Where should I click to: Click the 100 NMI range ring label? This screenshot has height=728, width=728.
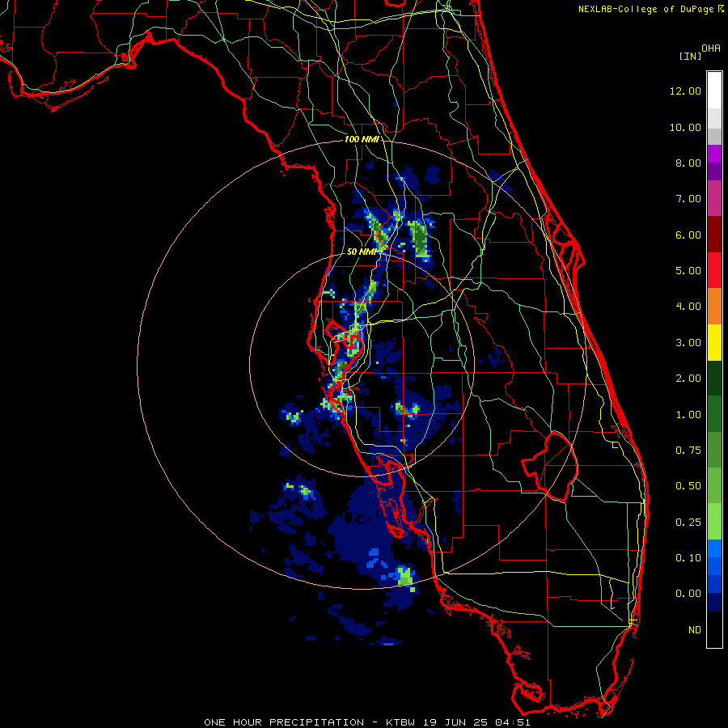pos(362,139)
